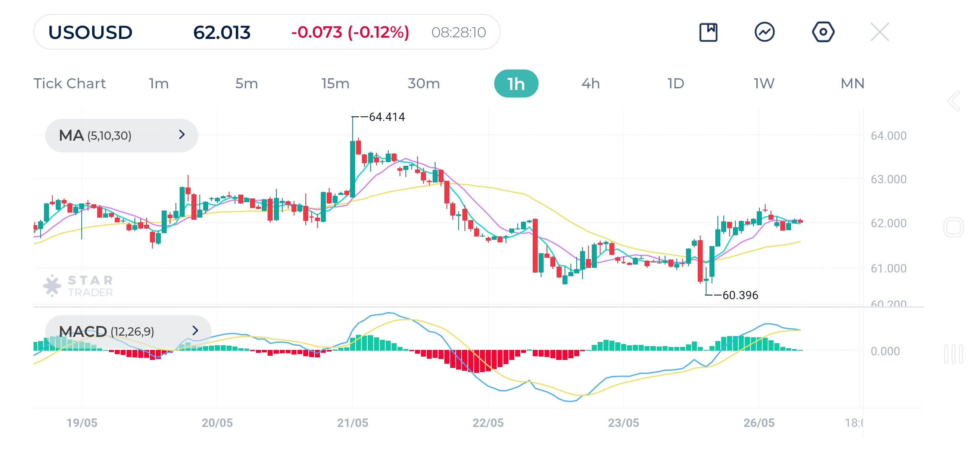Show the 1D daily timeframe

coord(676,84)
